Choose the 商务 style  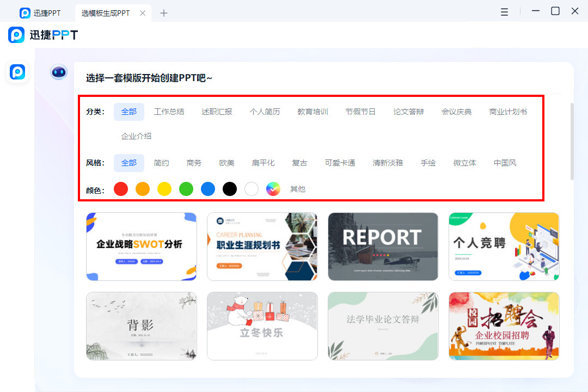pyautogui.click(x=194, y=163)
